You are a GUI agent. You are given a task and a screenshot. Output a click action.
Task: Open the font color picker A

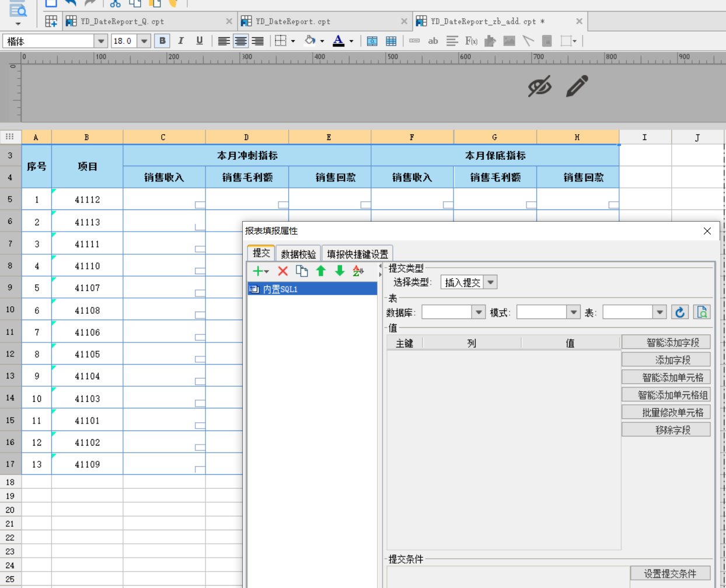tap(338, 41)
